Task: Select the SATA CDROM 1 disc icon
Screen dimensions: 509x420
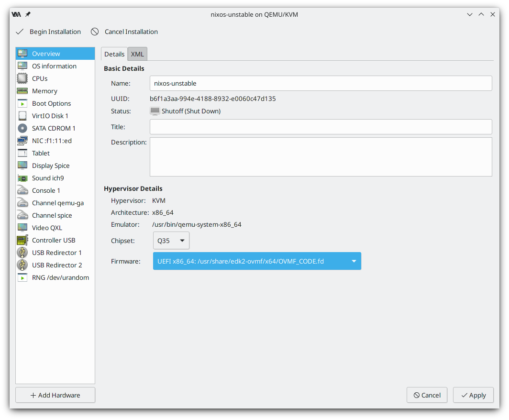Action: 22,128
